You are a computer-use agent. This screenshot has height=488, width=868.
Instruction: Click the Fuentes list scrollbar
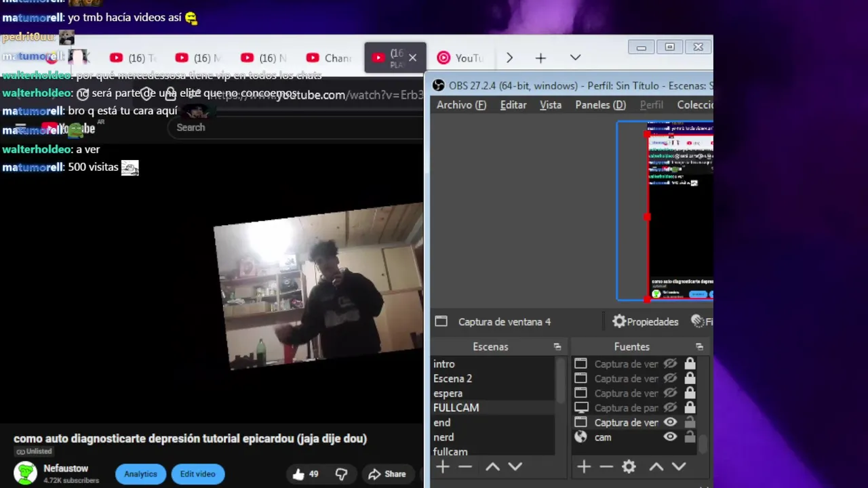click(x=704, y=444)
